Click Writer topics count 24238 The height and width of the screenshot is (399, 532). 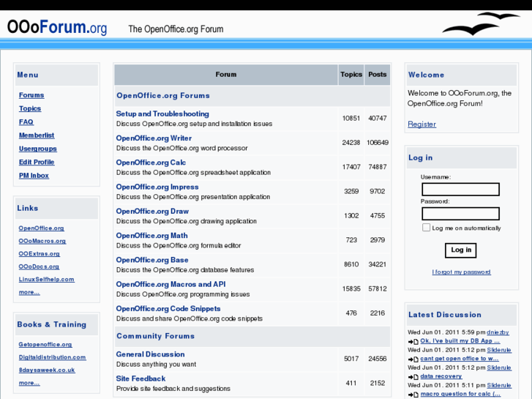pos(351,143)
